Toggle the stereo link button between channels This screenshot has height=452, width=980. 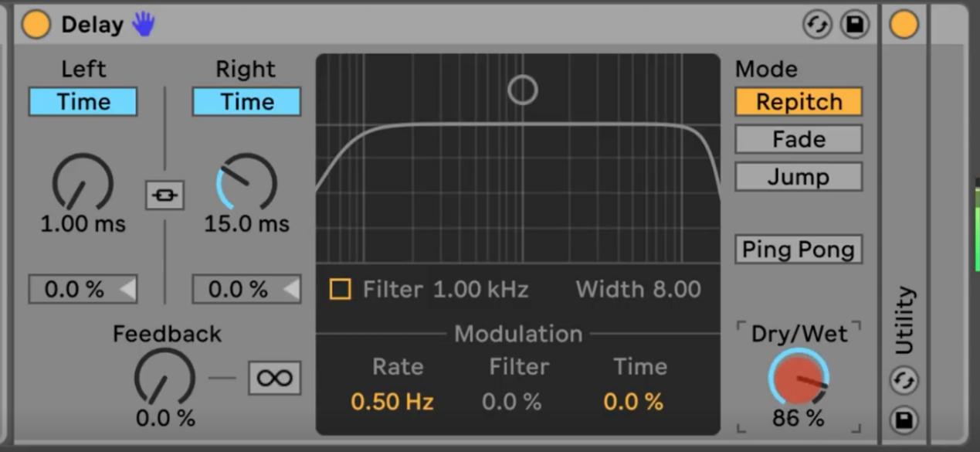[x=164, y=195]
